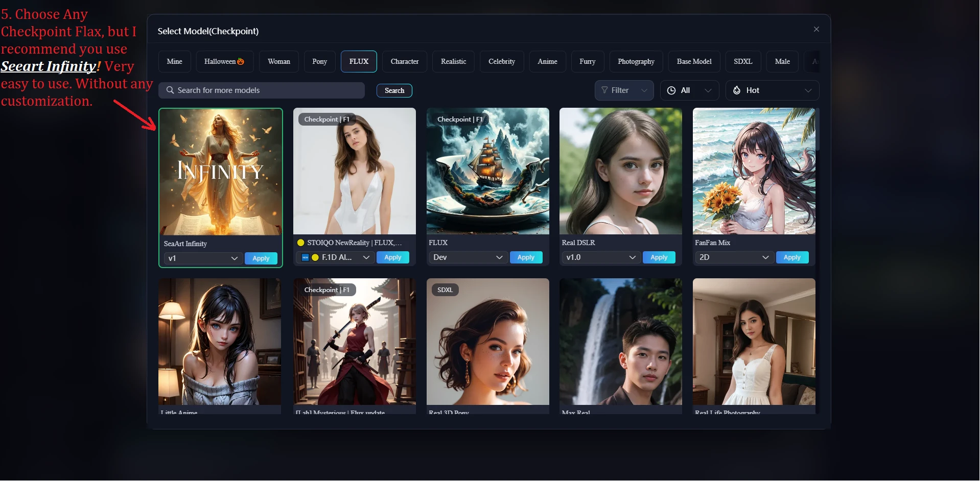Select the Woman category tab
Viewport: 980px width, 481px height.
[278, 61]
